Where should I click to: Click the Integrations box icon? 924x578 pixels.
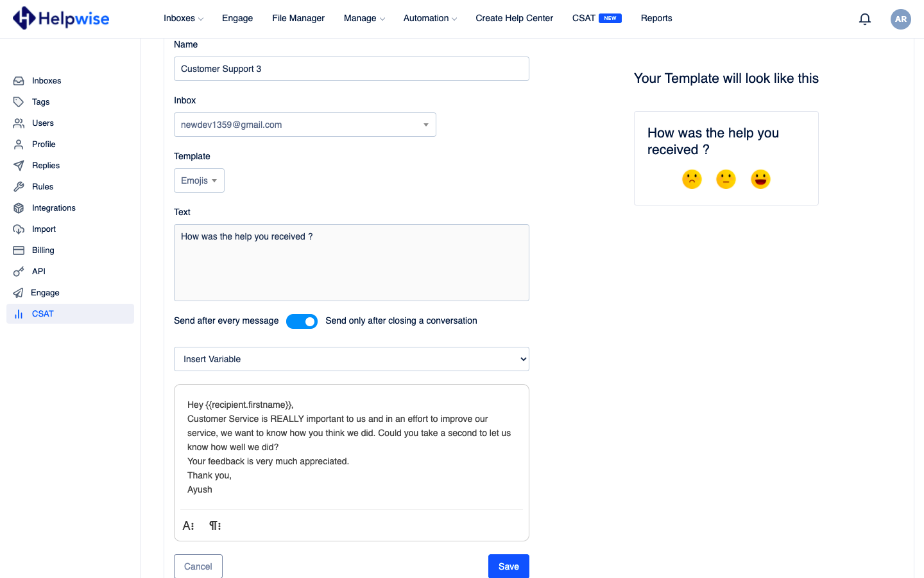click(x=19, y=208)
